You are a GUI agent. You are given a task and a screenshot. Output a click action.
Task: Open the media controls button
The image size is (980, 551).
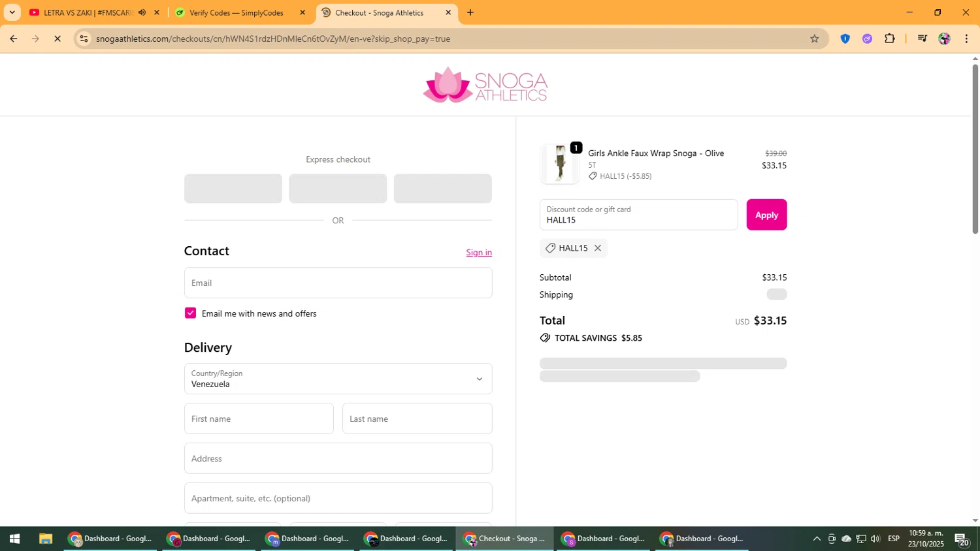(x=922, y=39)
